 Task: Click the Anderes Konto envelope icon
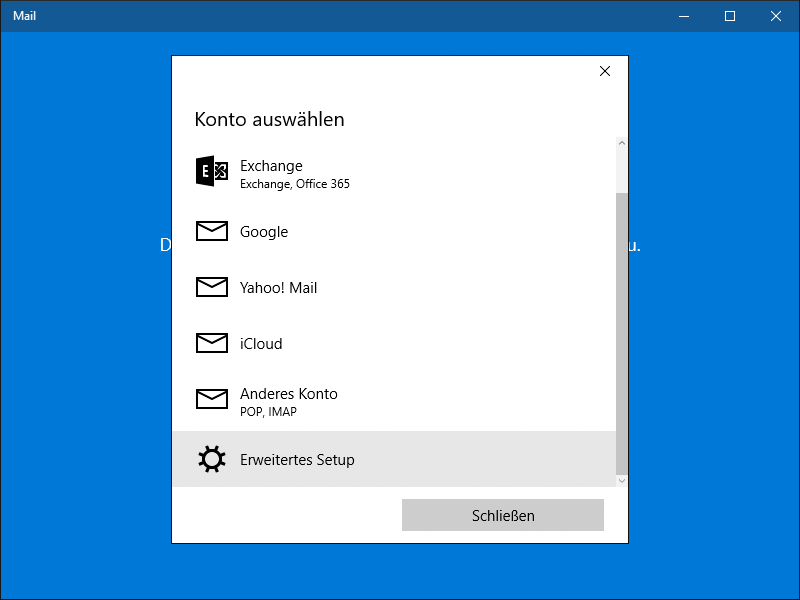pos(212,399)
